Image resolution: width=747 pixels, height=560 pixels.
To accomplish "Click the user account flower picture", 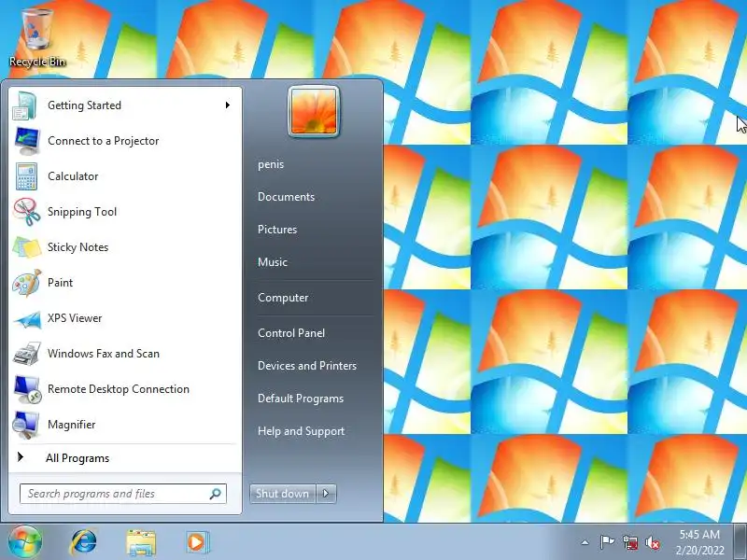I will click(x=314, y=112).
